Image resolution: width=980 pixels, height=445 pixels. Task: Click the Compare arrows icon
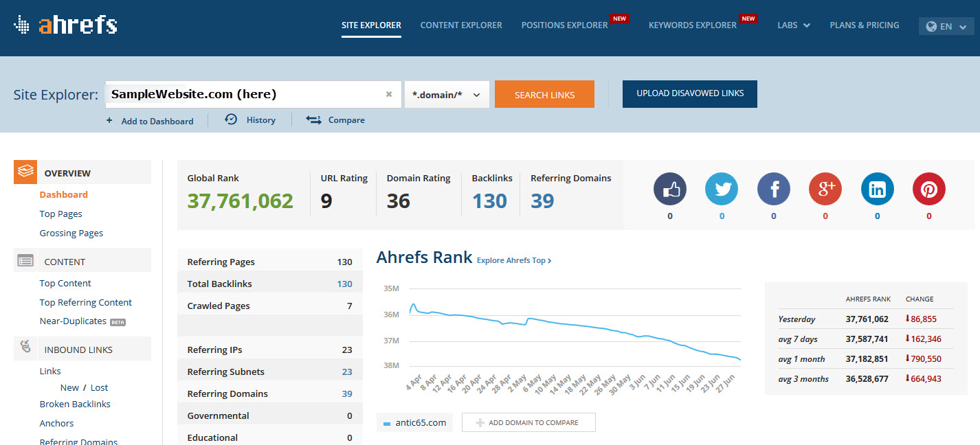[x=313, y=120]
